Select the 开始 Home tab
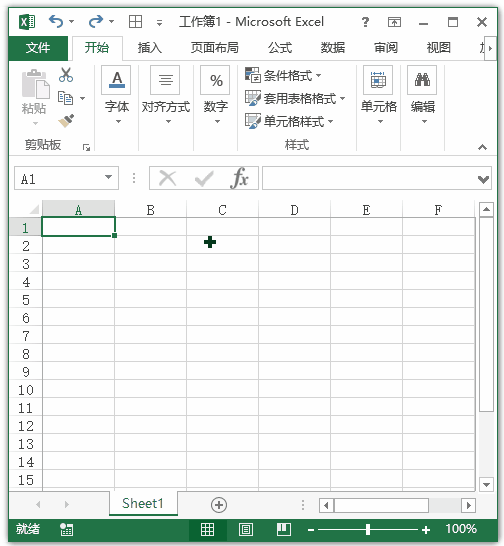The width and height of the screenshot is (504, 546). click(x=97, y=48)
